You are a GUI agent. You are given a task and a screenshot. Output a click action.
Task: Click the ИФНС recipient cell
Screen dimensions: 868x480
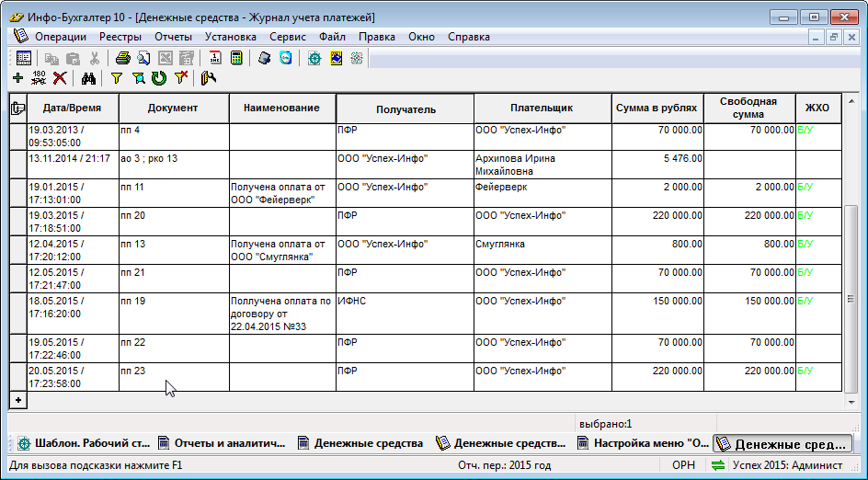click(x=405, y=314)
